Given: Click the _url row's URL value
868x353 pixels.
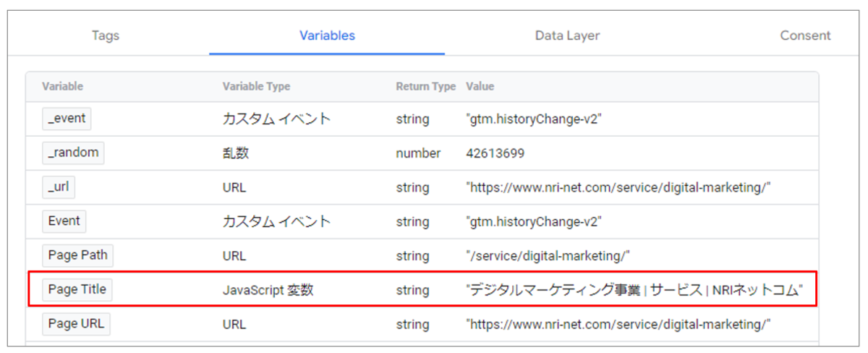Looking at the screenshot, I should point(618,187).
